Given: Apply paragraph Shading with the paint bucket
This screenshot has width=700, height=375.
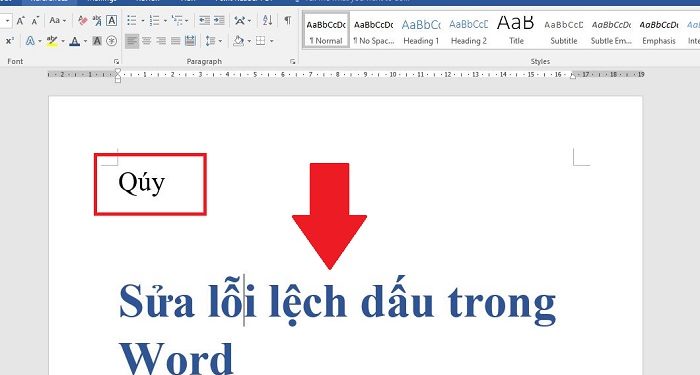Looking at the screenshot, I should pyautogui.click(x=238, y=42).
